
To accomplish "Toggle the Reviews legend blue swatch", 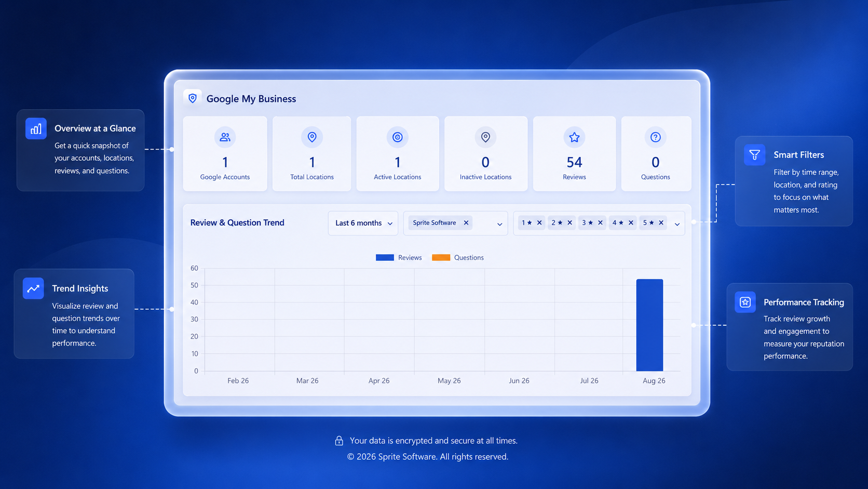I will [x=385, y=257].
